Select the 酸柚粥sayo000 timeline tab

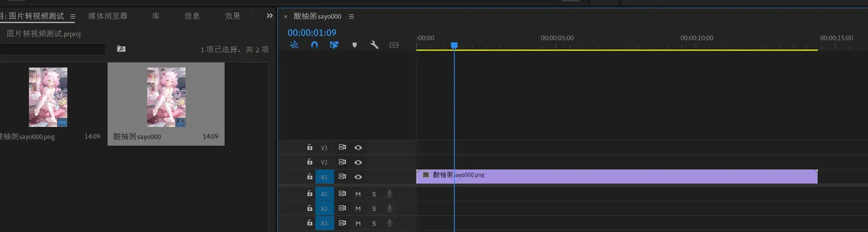click(x=317, y=16)
